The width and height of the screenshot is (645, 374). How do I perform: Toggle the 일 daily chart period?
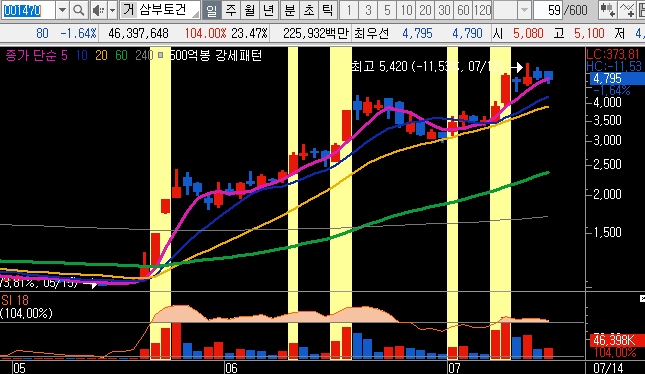(212, 10)
